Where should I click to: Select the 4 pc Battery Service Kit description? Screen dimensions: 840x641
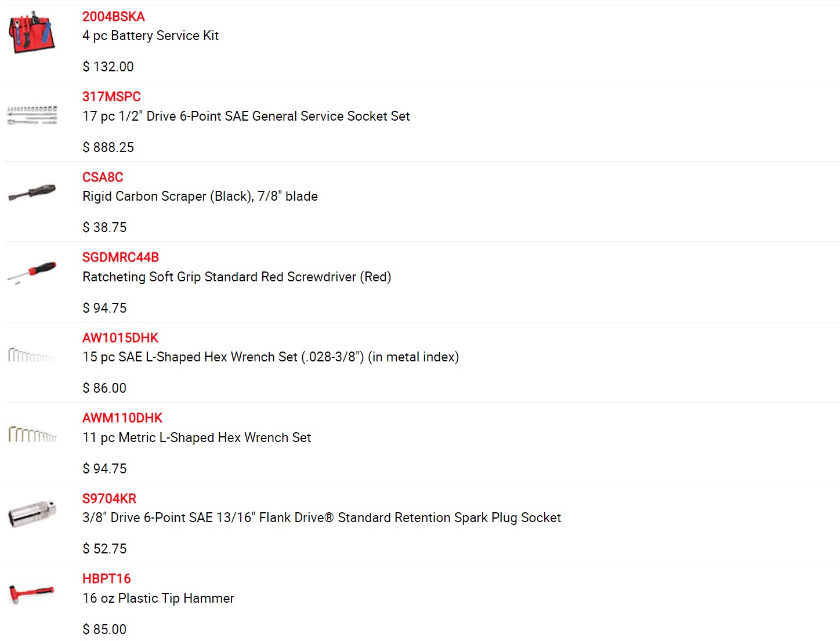(x=150, y=35)
